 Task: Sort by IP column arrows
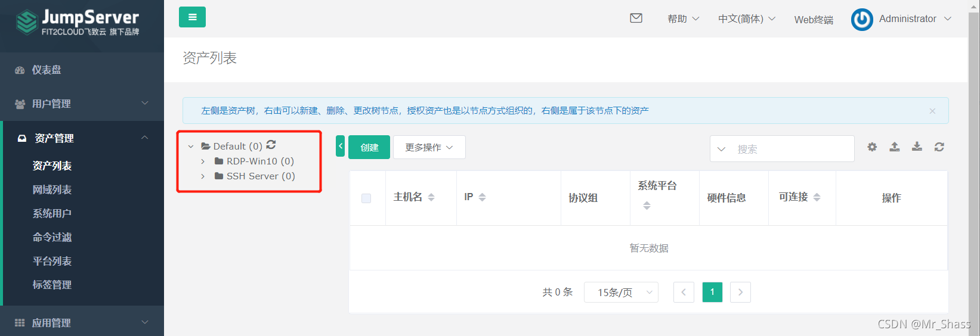coord(483,197)
